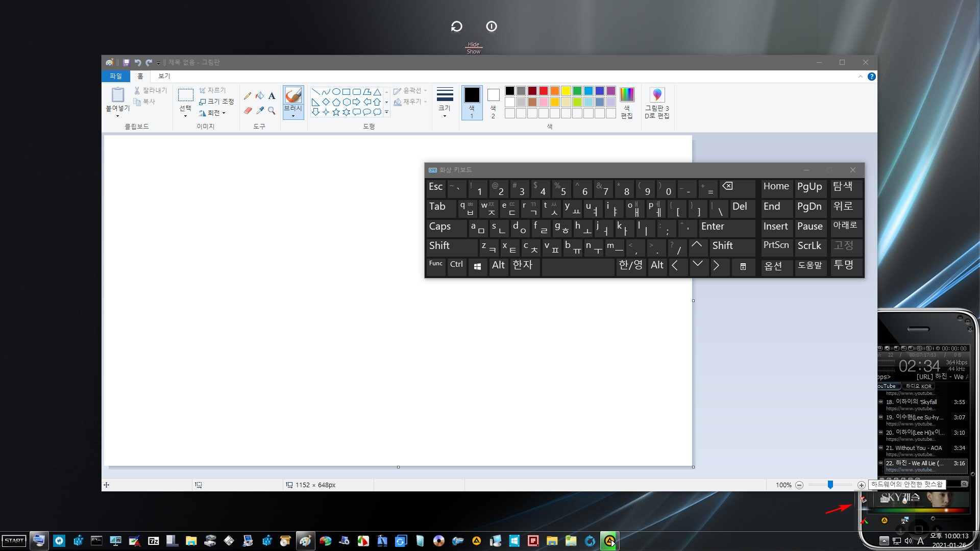
Task: Click the rectangular 선택 selection icon
Action: pyautogui.click(x=185, y=95)
